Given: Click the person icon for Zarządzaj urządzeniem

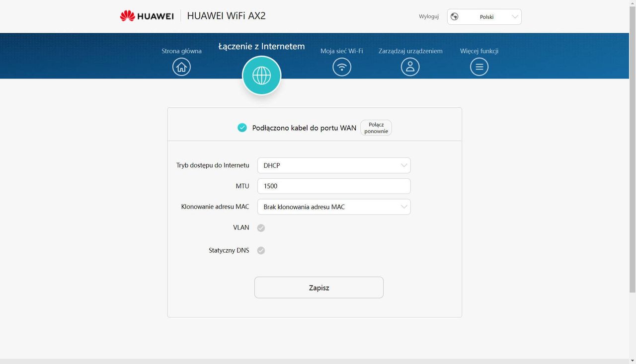Looking at the screenshot, I should [x=410, y=67].
